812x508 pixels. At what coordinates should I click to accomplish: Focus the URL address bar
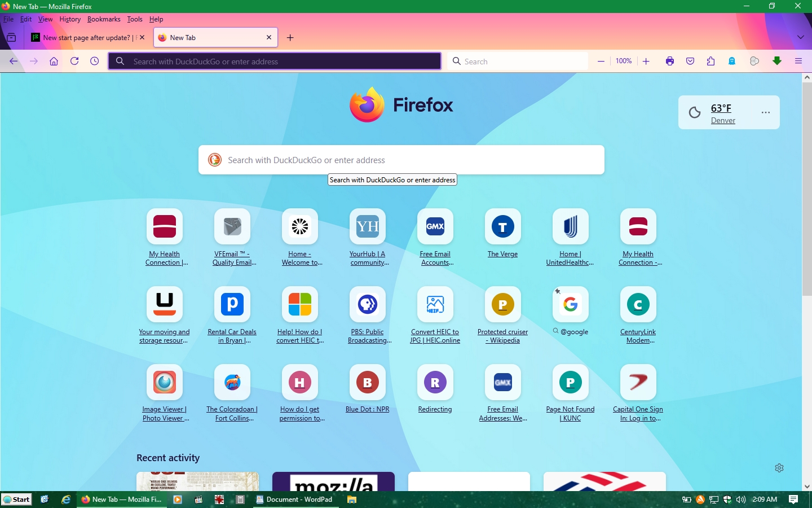275,61
